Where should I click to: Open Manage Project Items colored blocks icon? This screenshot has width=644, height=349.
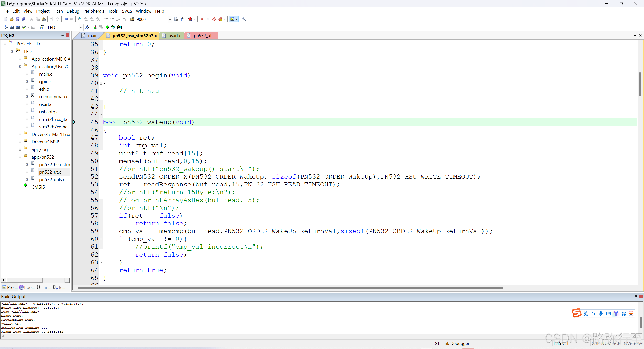click(95, 27)
